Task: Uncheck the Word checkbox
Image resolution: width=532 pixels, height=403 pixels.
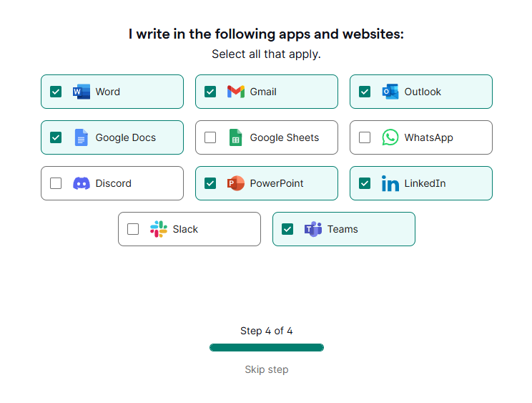Action: pos(56,92)
